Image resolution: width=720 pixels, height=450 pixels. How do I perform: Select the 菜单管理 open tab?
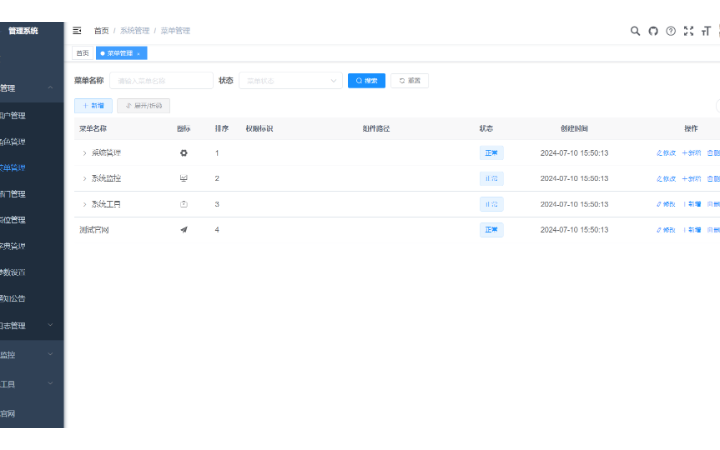tap(120, 53)
